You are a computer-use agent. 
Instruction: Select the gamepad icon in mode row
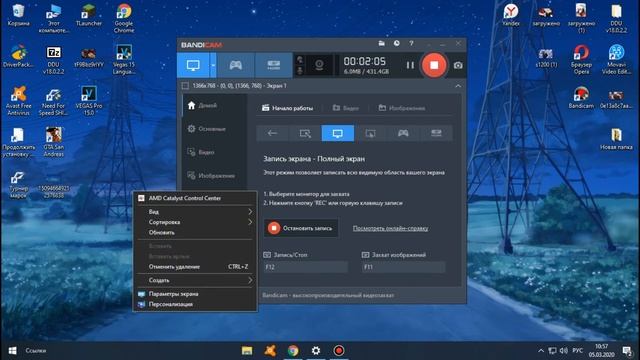(x=403, y=133)
